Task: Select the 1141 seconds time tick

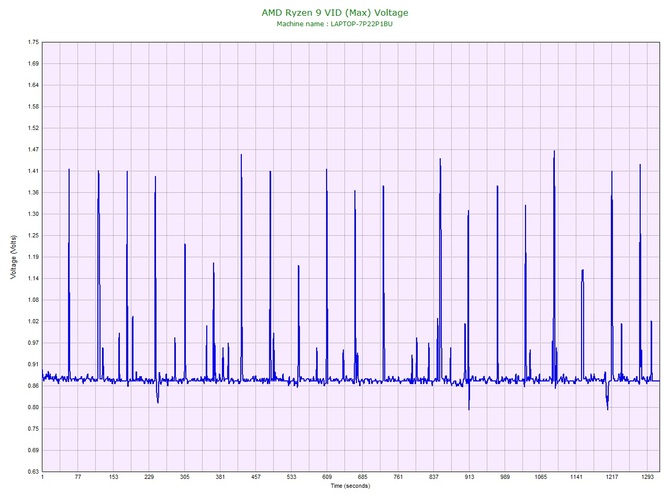Action: pos(576,477)
